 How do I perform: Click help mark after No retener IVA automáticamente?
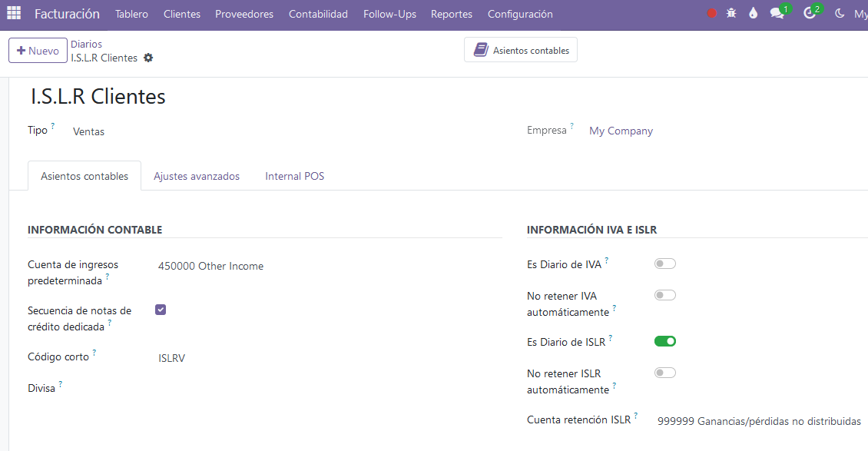[x=615, y=308]
